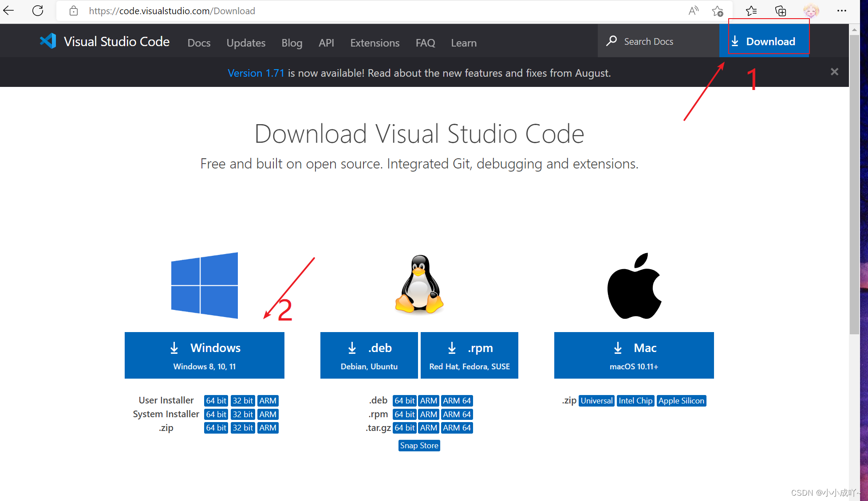Click the scrollbar up arrow
The height and width of the screenshot is (501, 868).
[x=854, y=30]
